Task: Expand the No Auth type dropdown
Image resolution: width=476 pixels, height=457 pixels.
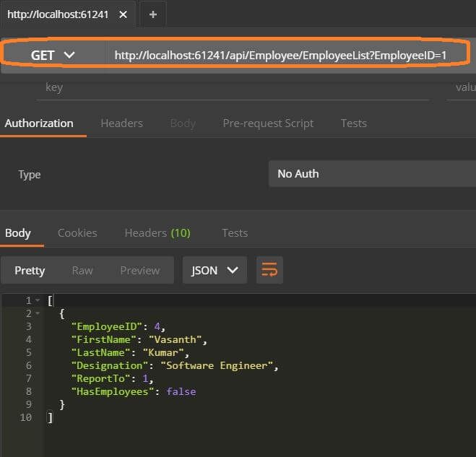Action: 372,174
